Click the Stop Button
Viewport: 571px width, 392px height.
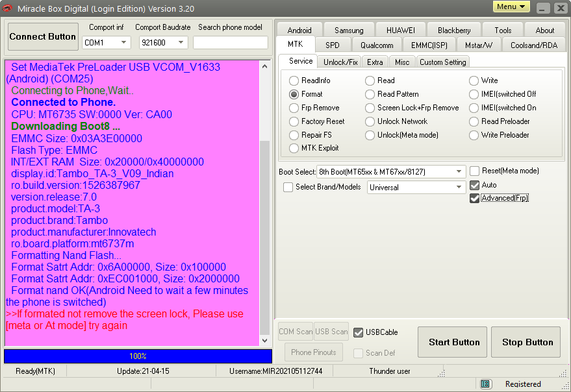pyautogui.click(x=526, y=342)
